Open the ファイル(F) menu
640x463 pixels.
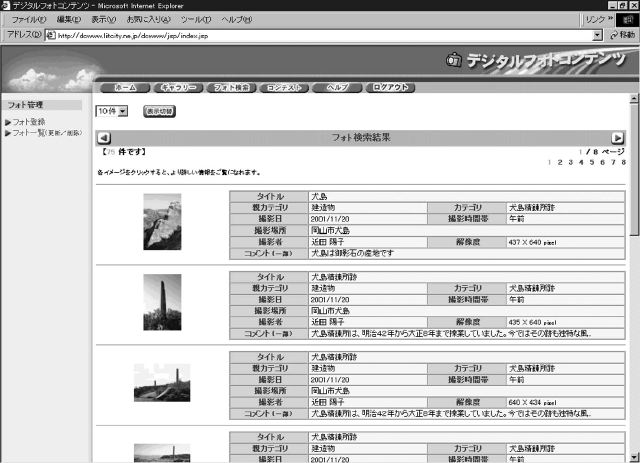click(x=28, y=19)
